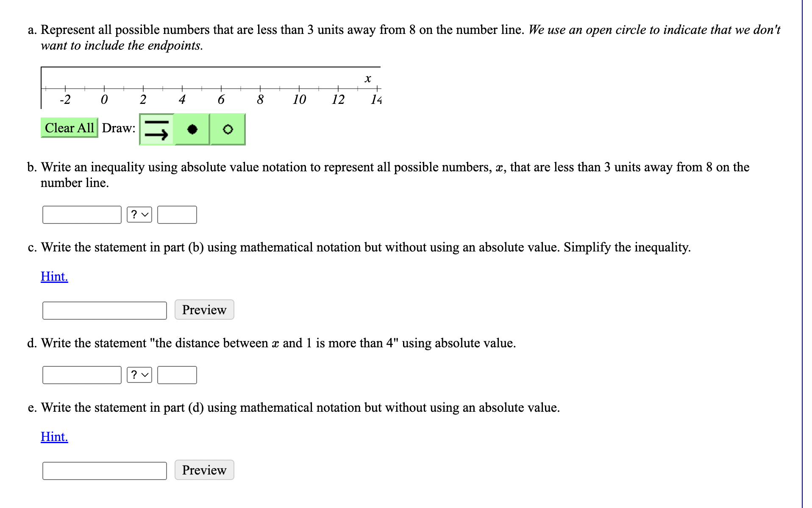Click the right expression field in part d
This screenshot has height=508, width=812.
(177, 375)
